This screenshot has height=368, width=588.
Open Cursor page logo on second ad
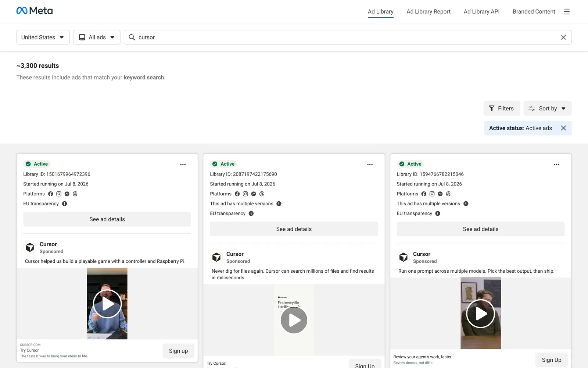click(216, 257)
